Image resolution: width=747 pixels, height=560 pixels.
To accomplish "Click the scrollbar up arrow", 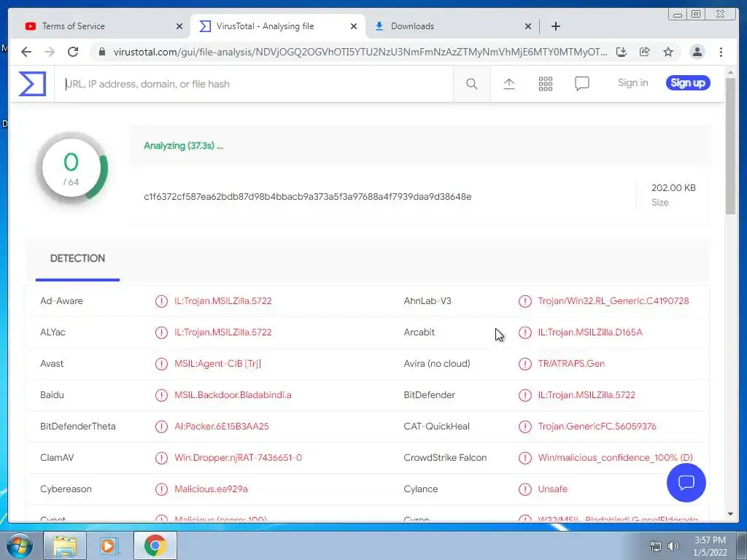I will click(x=730, y=72).
